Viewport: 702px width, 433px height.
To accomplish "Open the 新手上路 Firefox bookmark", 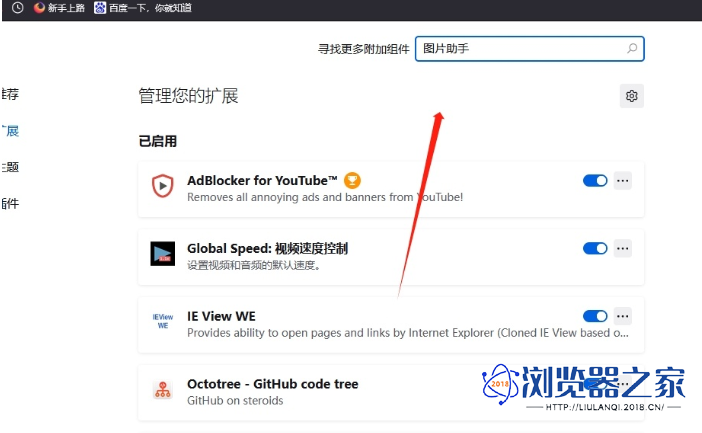I will click(x=59, y=8).
